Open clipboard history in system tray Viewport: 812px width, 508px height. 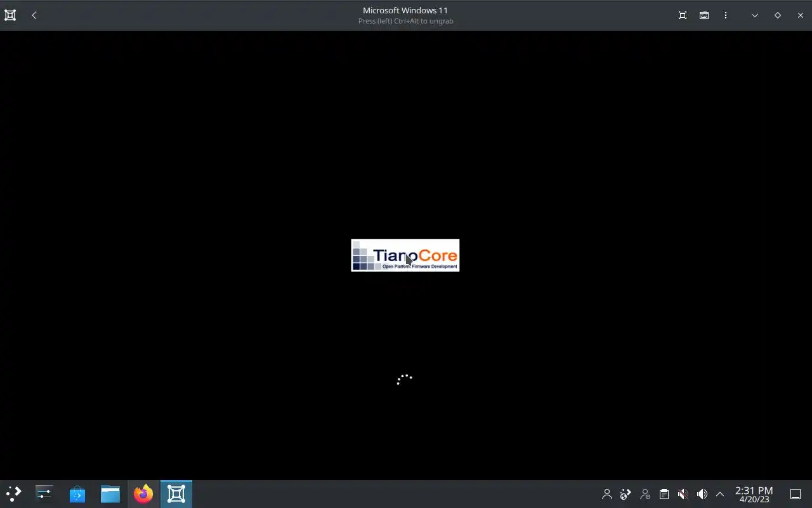(664, 494)
